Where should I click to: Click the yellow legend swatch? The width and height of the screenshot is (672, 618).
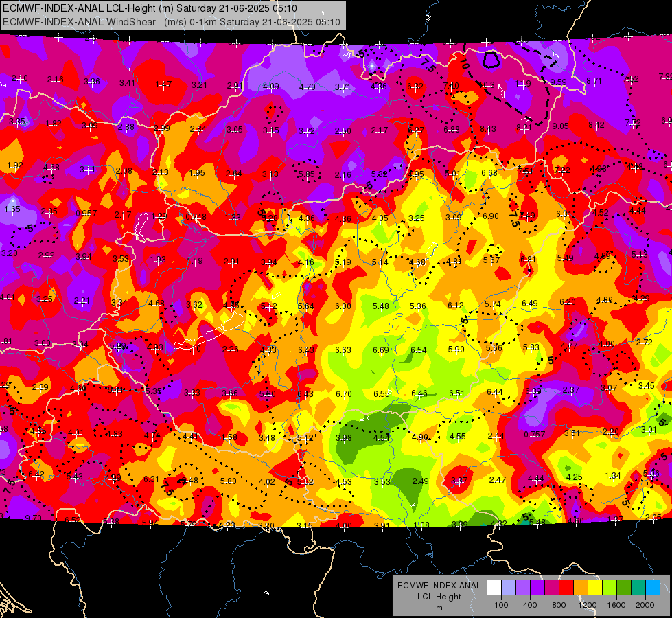click(595, 588)
